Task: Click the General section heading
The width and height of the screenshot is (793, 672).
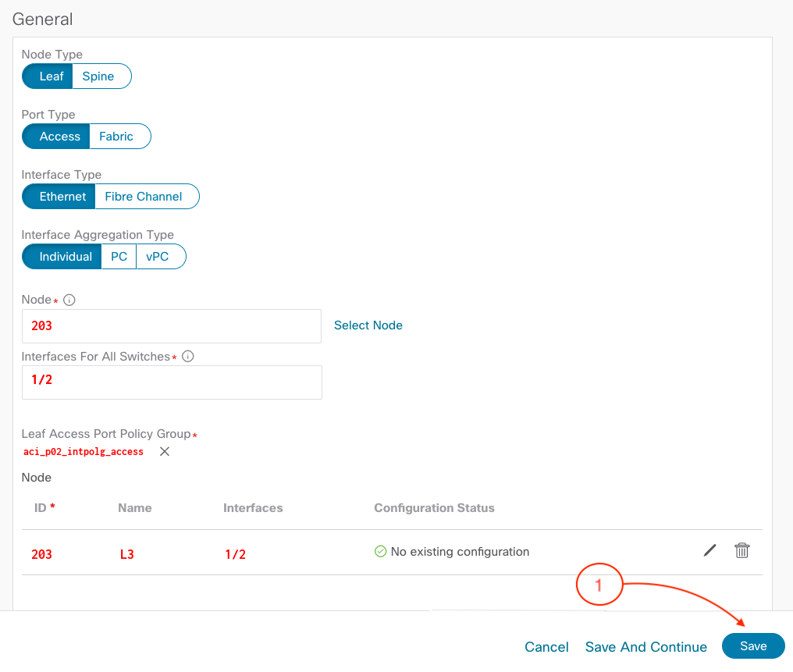Action: tap(42, 20)
